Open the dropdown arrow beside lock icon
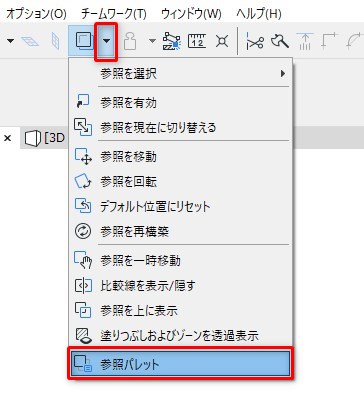Image resolution: width=364 pixels, height=397 pixels. pos(152,41)
